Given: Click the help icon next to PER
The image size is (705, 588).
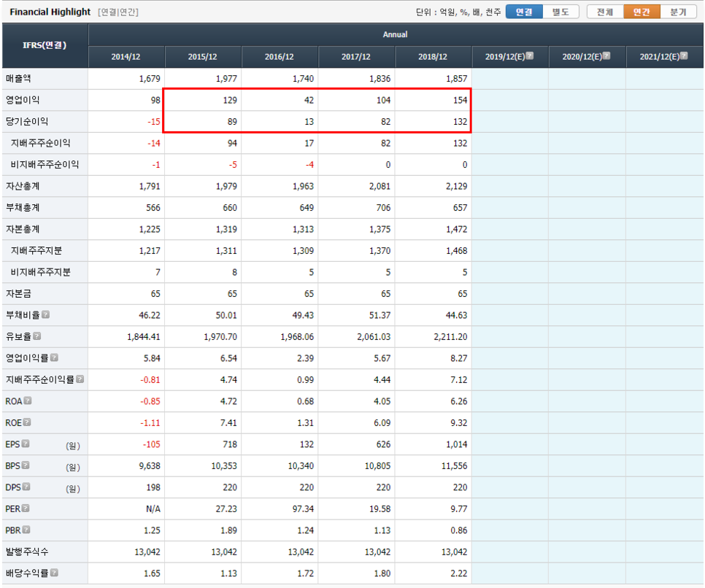Looking at the screenshot, I should [26, 508].
